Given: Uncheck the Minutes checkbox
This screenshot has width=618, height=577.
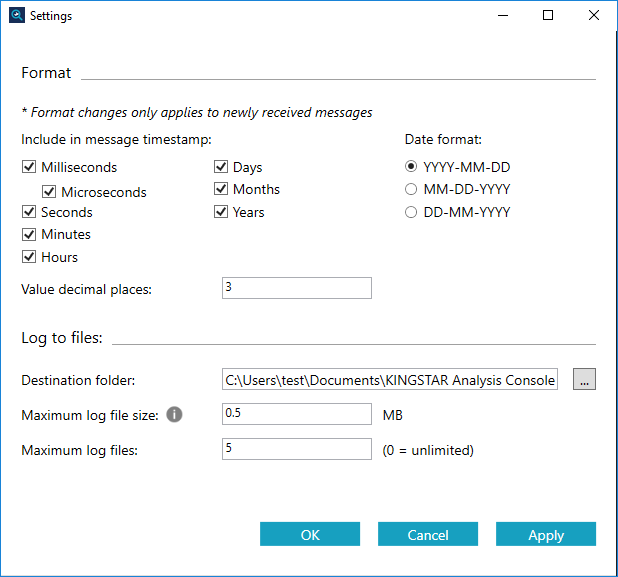Looking at the screenshot, I should point(29,235).
